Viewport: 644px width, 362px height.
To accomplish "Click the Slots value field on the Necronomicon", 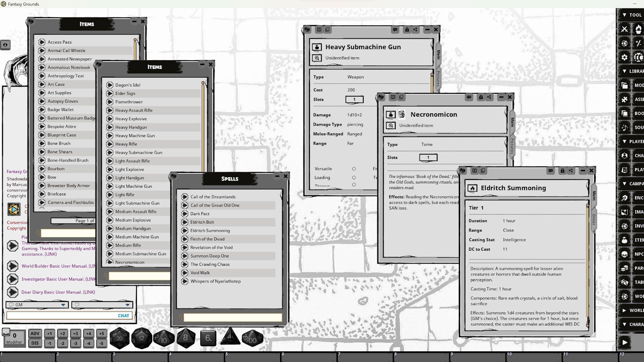I will tap(428, 158).
